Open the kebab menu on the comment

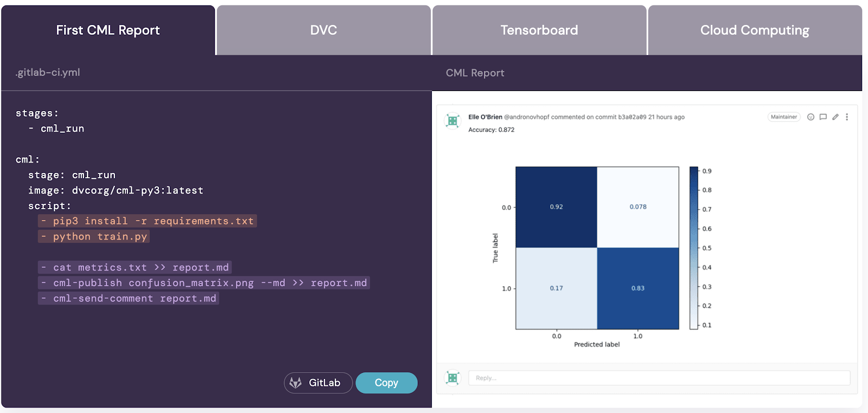coord(847,117)
